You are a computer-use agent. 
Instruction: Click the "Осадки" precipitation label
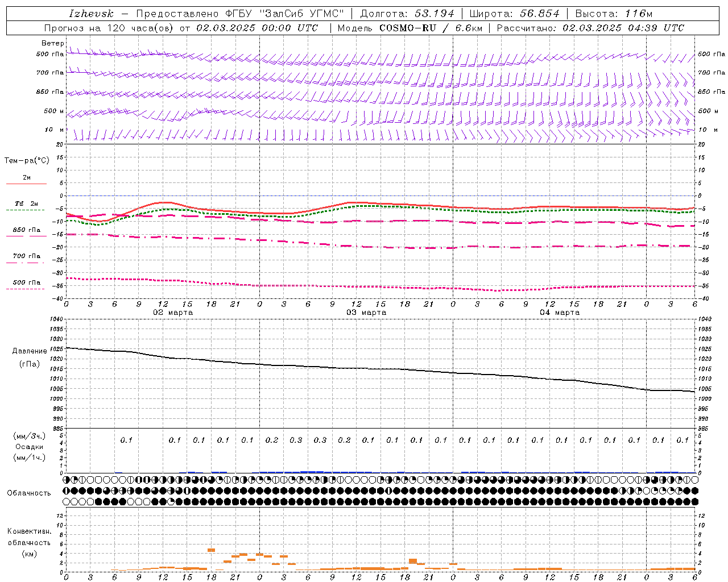coord(30,447)
